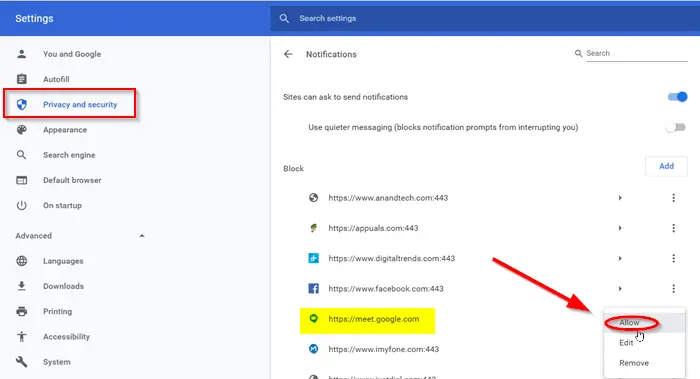
Task: Expand site details arrow for anandtech.com
Action: coord(620,198)
